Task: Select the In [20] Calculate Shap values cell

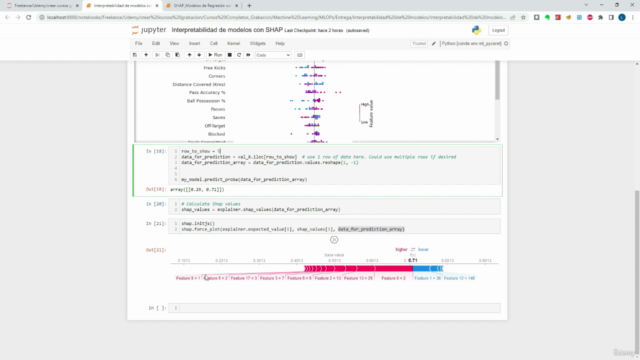Action: [x=334, y=207]
